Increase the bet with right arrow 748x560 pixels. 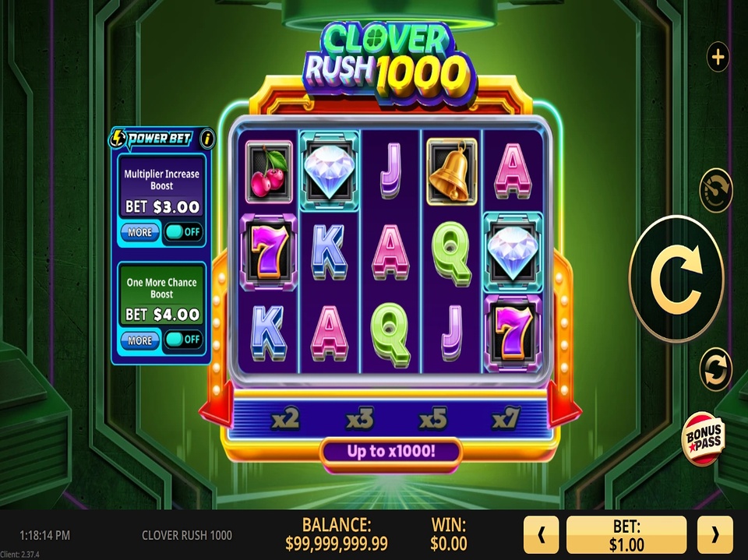(714, 535)
